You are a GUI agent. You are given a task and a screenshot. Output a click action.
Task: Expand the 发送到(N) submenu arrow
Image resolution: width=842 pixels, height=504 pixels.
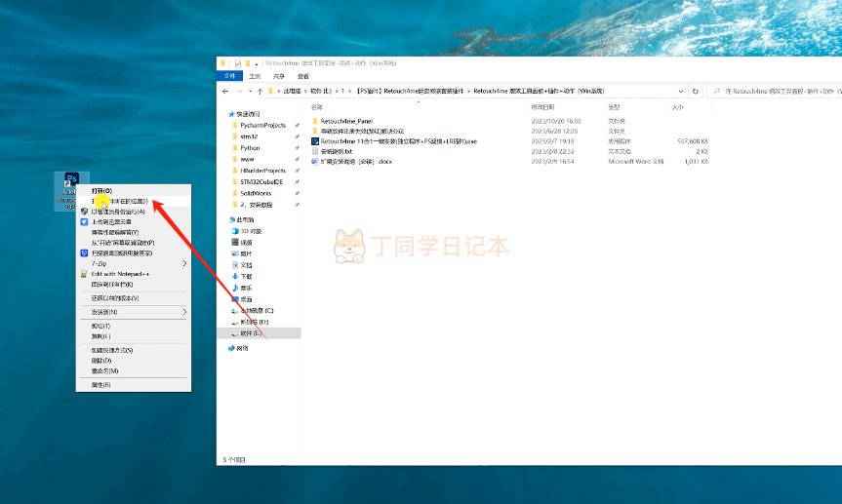[184, 312]
